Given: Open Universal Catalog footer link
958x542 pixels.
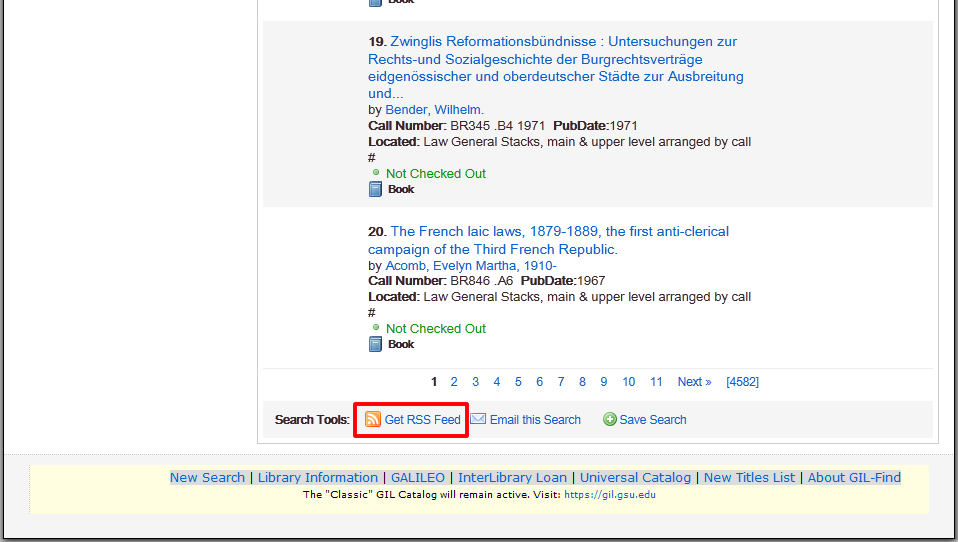Looking at the screenshot, I should pos(635,478).
